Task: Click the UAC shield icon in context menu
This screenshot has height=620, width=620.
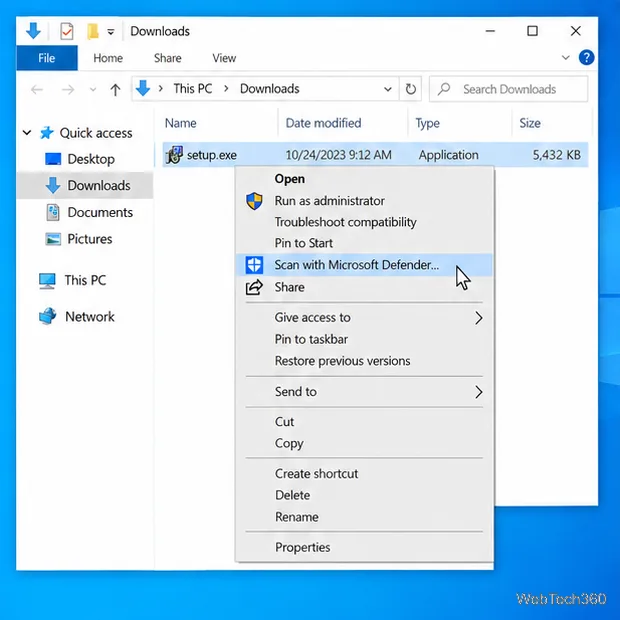Action: click(254, 201)
